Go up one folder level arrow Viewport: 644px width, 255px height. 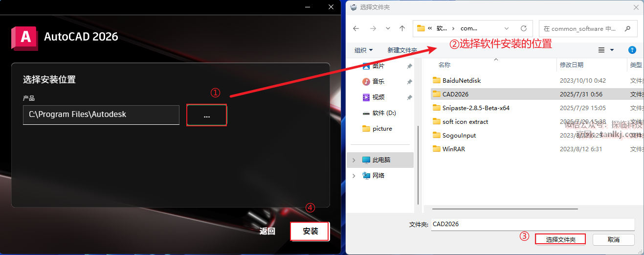[402, 28]
